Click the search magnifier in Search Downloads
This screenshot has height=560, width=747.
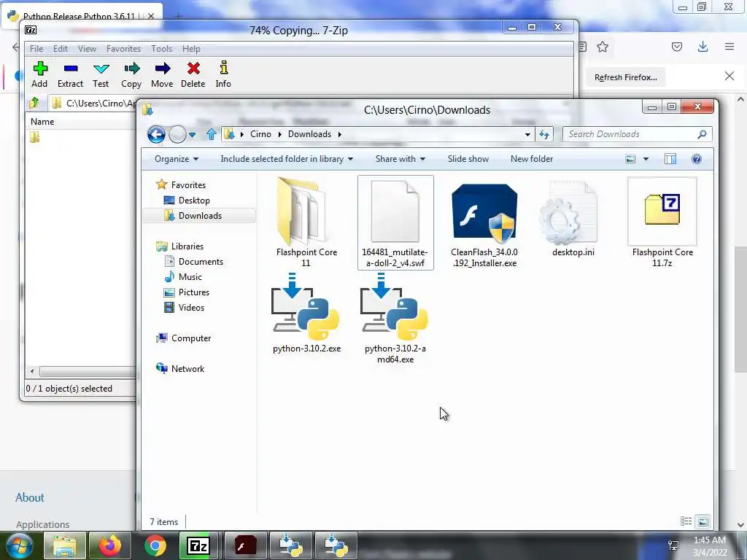702,134
